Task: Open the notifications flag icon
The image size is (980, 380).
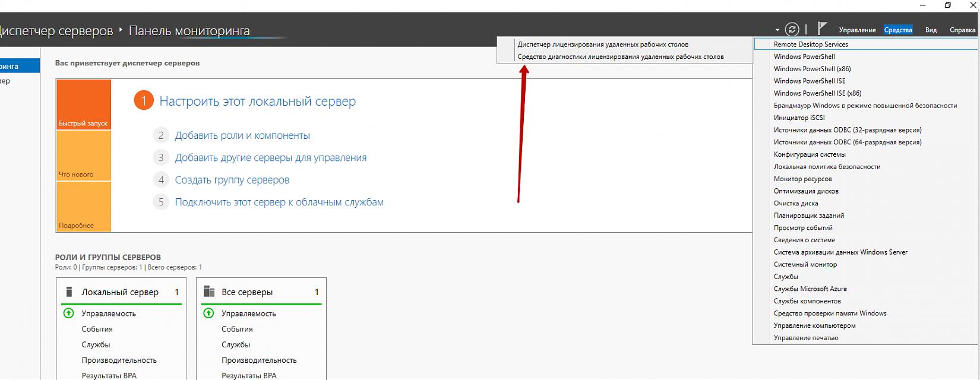Action: coord(822,28)
